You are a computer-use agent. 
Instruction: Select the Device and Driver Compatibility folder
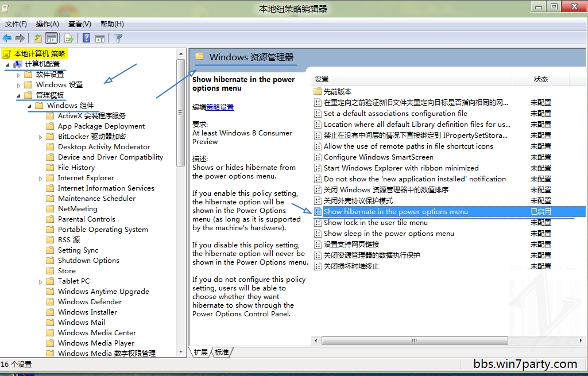[111, 157]
